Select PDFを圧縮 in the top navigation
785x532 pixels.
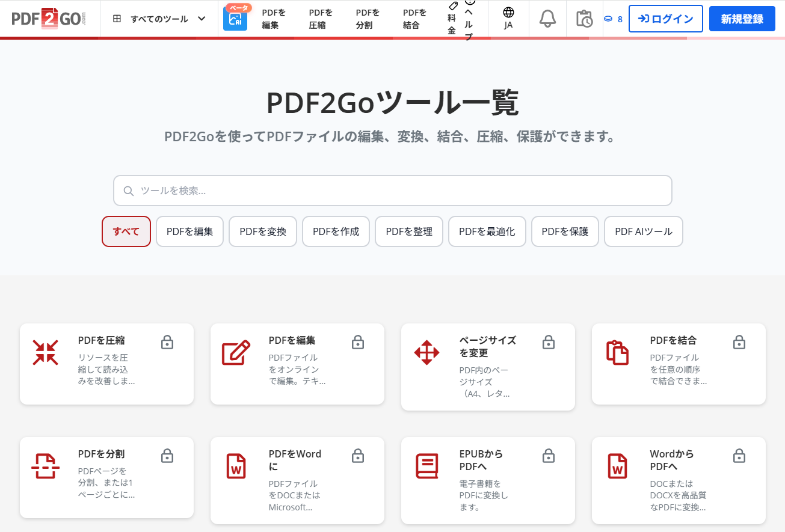tap(318, 19)
